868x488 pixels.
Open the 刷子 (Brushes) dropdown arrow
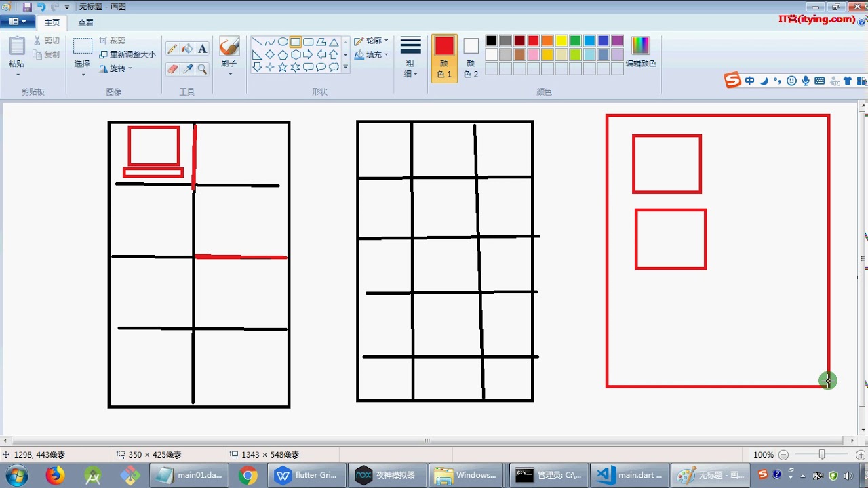click(x=230, y=73)
